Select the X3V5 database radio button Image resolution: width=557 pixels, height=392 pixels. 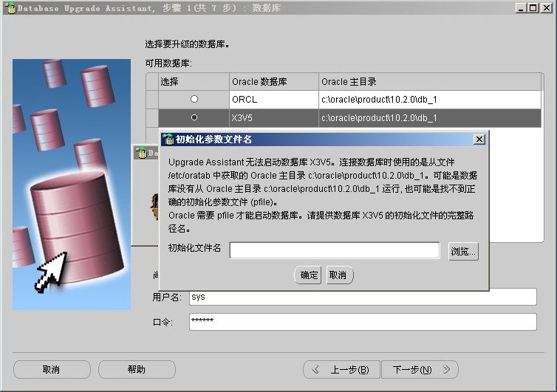click(194, 117)
